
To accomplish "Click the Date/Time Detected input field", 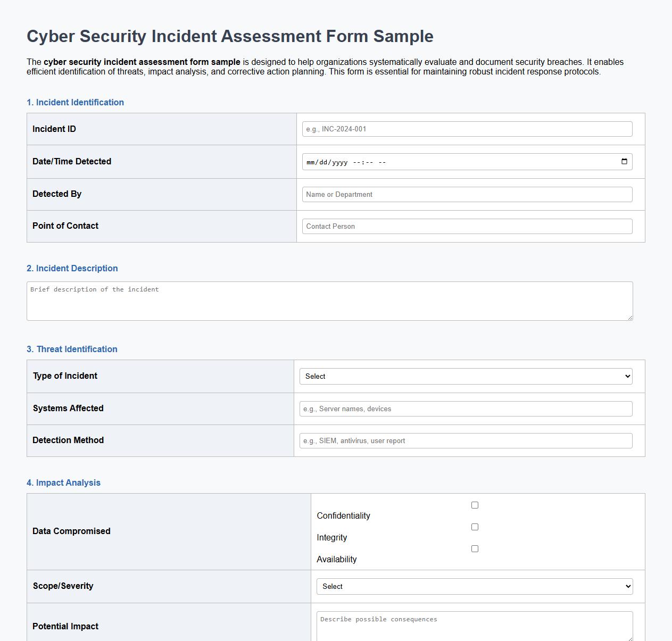I will (452, 161).
